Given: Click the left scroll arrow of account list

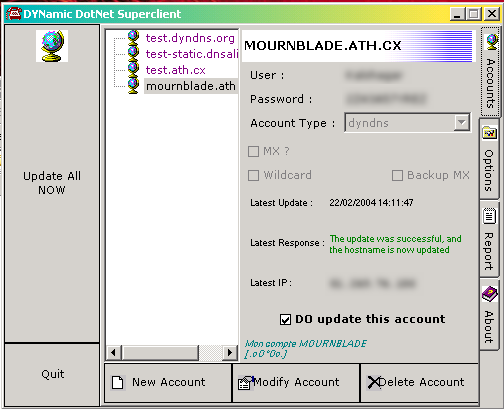Looking at the screenshot, I should click(x=113, y=352).
